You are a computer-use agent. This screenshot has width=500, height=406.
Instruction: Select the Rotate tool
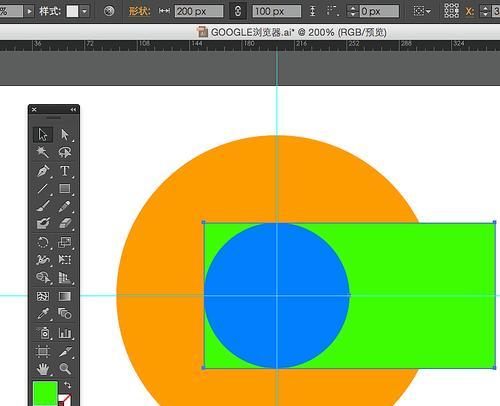pyautogui.click(x=43, y=242)
